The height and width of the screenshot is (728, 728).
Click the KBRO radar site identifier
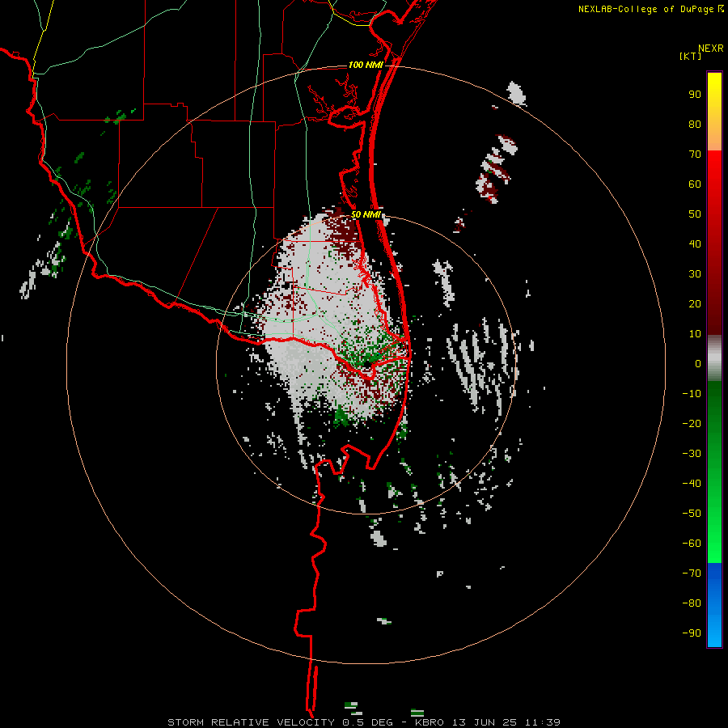430,722
